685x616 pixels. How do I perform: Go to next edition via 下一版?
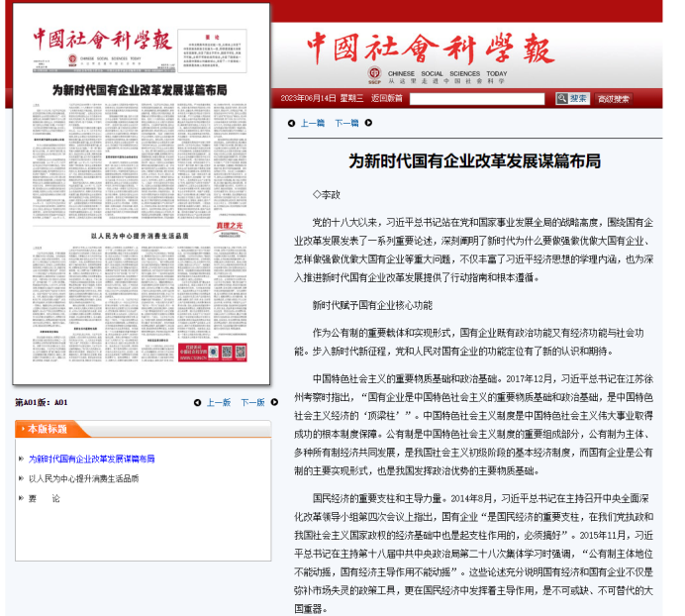click(252, 403)
